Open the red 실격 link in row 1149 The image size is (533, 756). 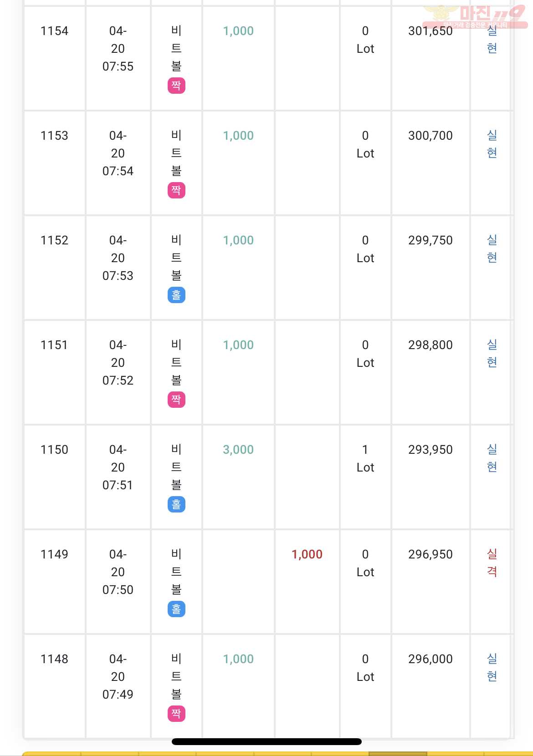pos(492,563)
